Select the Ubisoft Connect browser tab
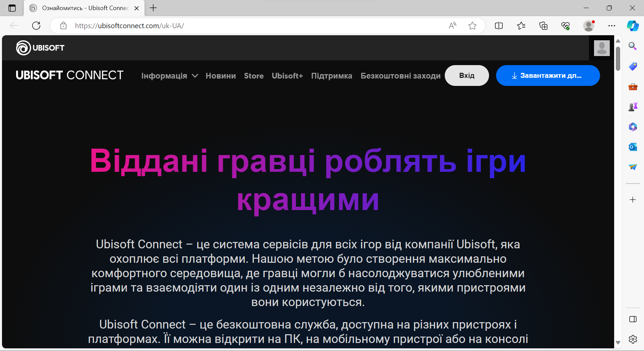Screen dimensions: 644x351 (x=84, y=8)
